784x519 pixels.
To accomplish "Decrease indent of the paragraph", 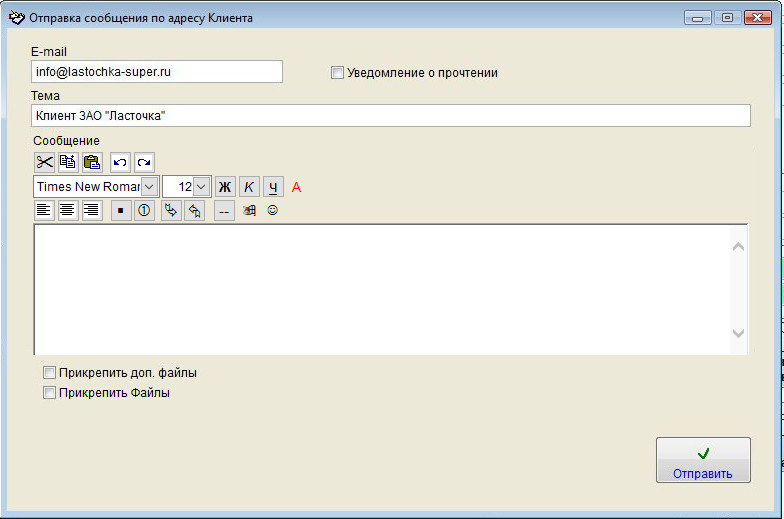I will 195,210.
